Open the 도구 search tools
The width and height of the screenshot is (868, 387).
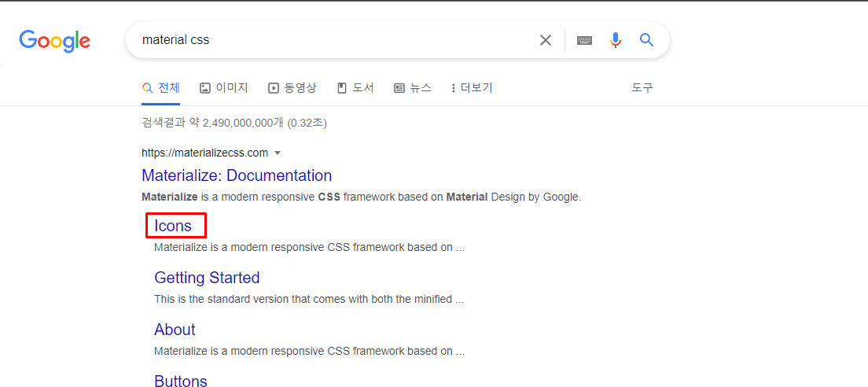tap(642, 87)
